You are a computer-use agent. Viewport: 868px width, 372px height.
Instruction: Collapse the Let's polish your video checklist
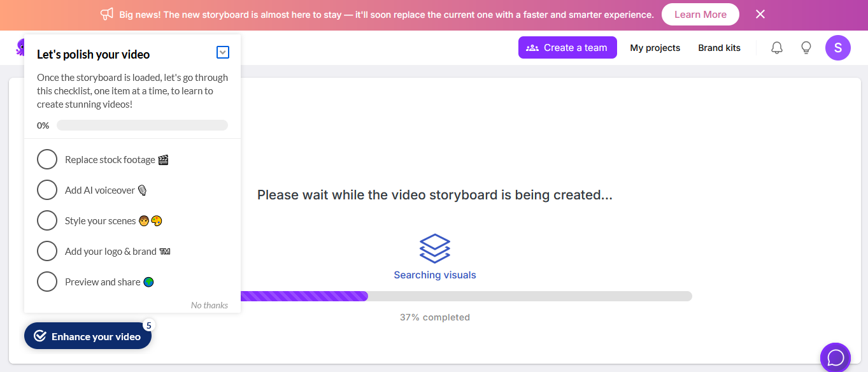tap(223, 52)
